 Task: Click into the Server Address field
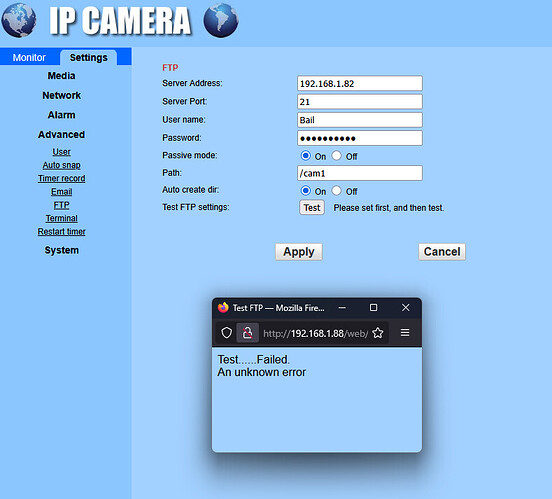click(360, 83)
